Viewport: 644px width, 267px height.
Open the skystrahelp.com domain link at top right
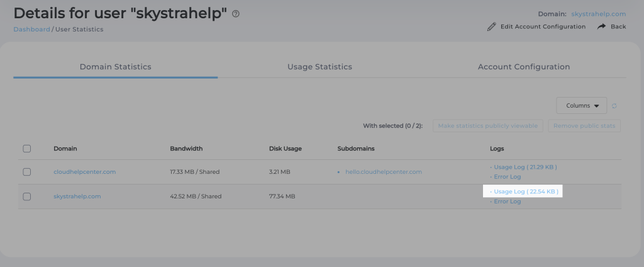coord(598,14)
